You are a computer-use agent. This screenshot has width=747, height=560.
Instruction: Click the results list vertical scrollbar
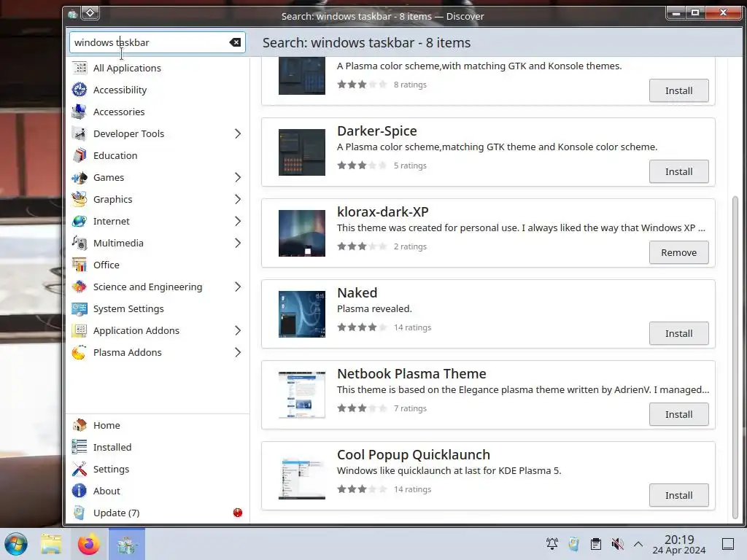(x=735, y=357)
